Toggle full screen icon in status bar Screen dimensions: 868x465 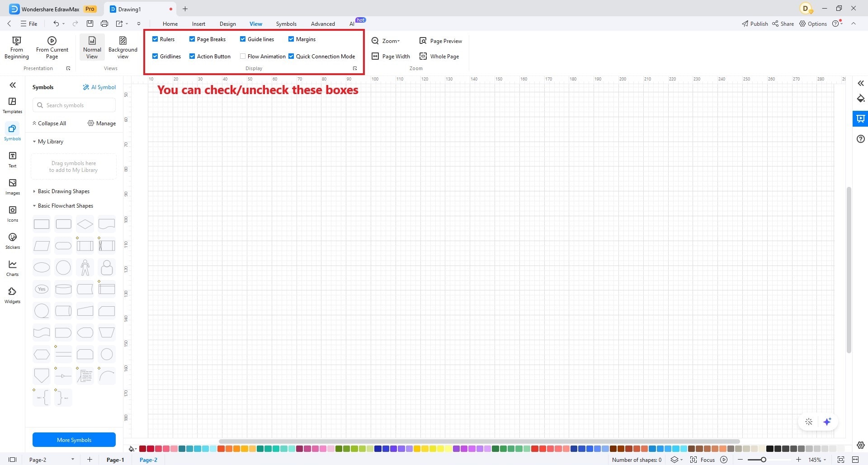(841, 460)
